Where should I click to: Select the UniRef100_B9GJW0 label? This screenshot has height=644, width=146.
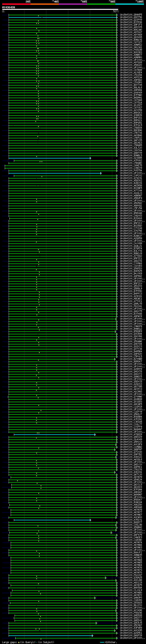pyautogui.click(x=131, y=30)
